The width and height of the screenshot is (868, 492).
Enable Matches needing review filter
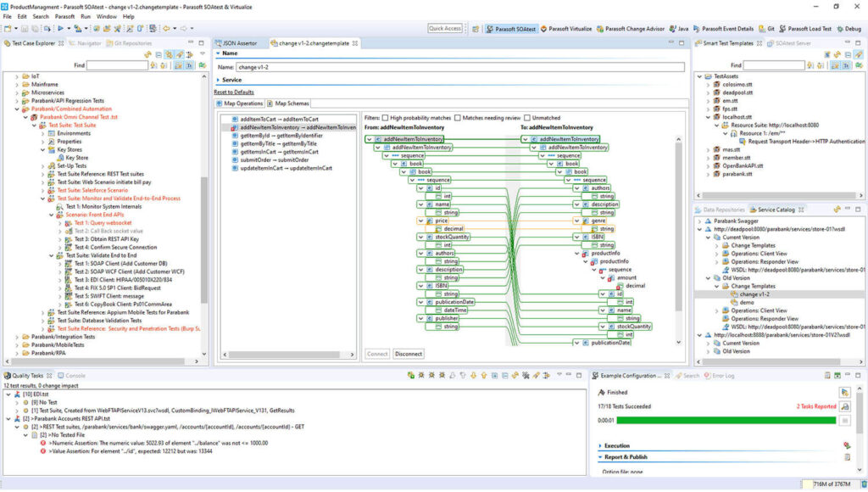pyautogui.click(x=457, y=118)
